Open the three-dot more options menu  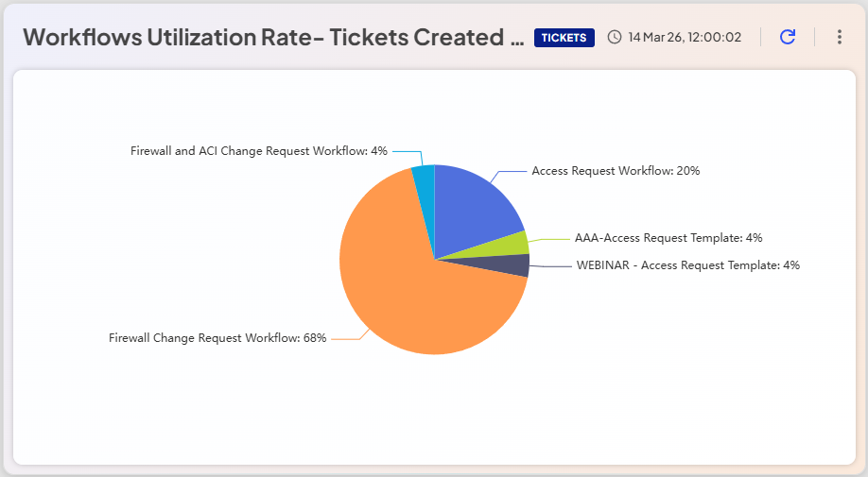(839, 37)
